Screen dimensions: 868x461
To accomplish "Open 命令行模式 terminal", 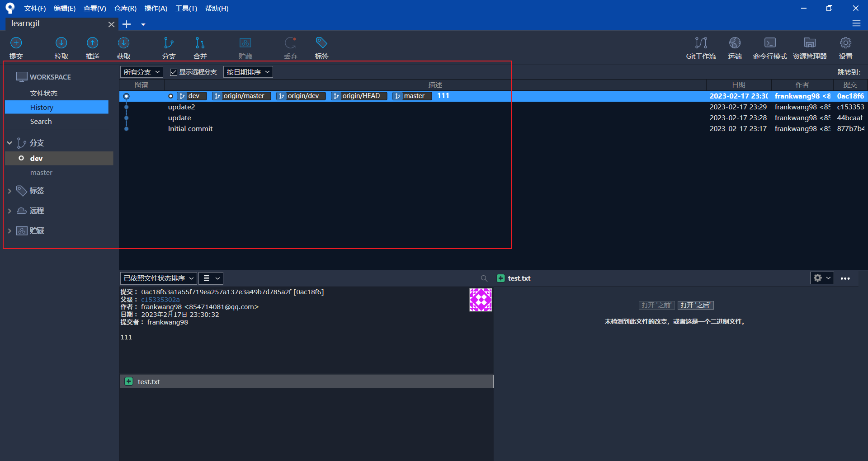I will [769, 47].
